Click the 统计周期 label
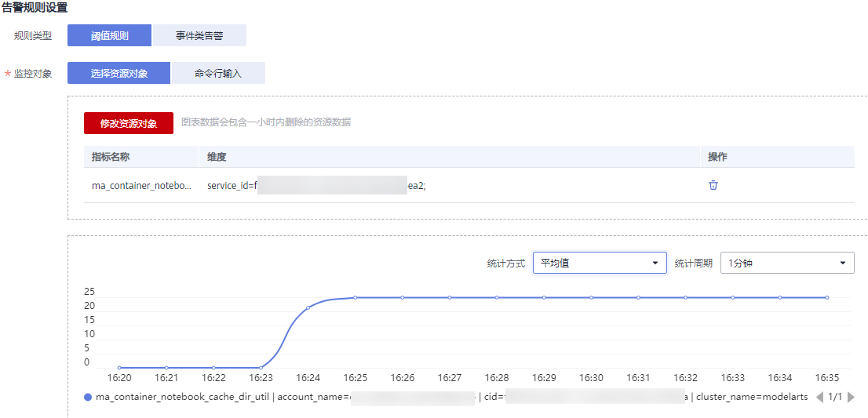868x418 pixels. pos(694,264)
